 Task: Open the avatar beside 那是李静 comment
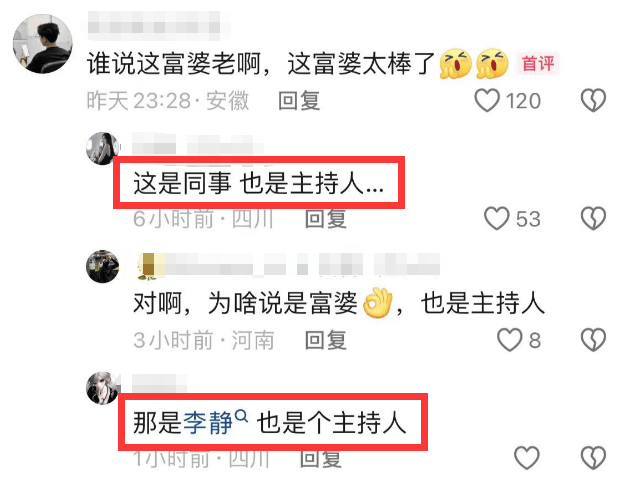pos(103,388)
